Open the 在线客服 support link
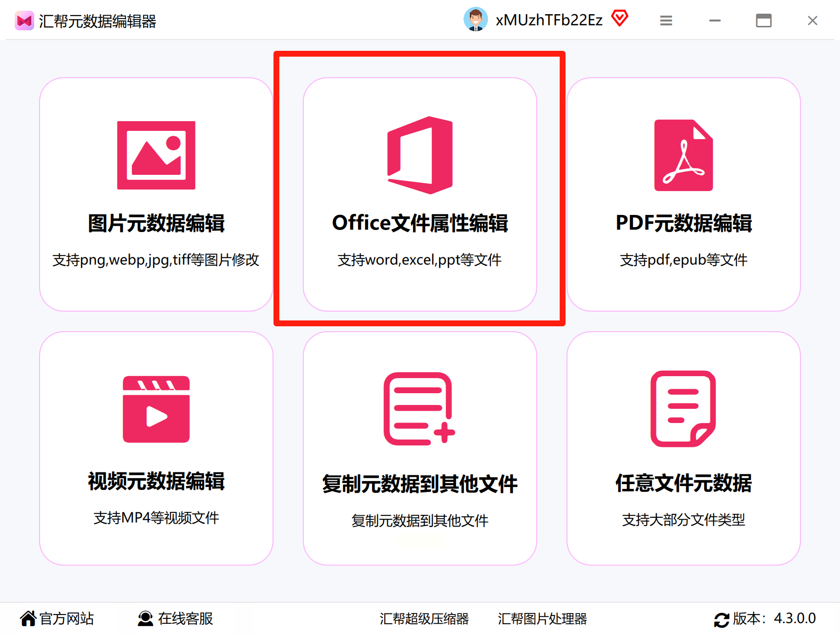Screen dimensions: 840x635 186,618
